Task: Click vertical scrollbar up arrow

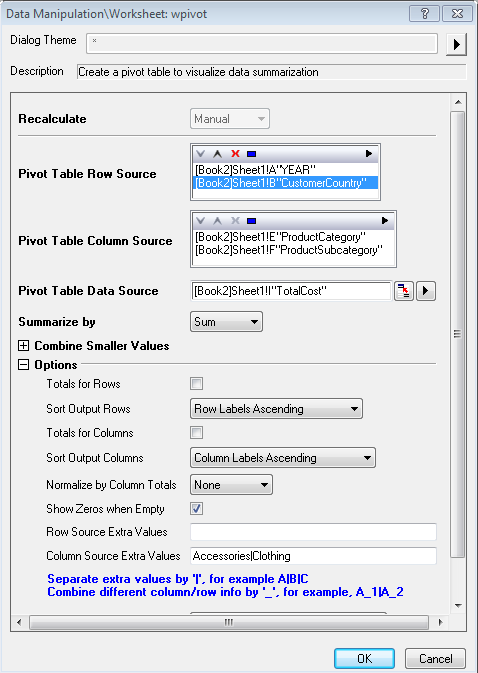Action: 458,102
